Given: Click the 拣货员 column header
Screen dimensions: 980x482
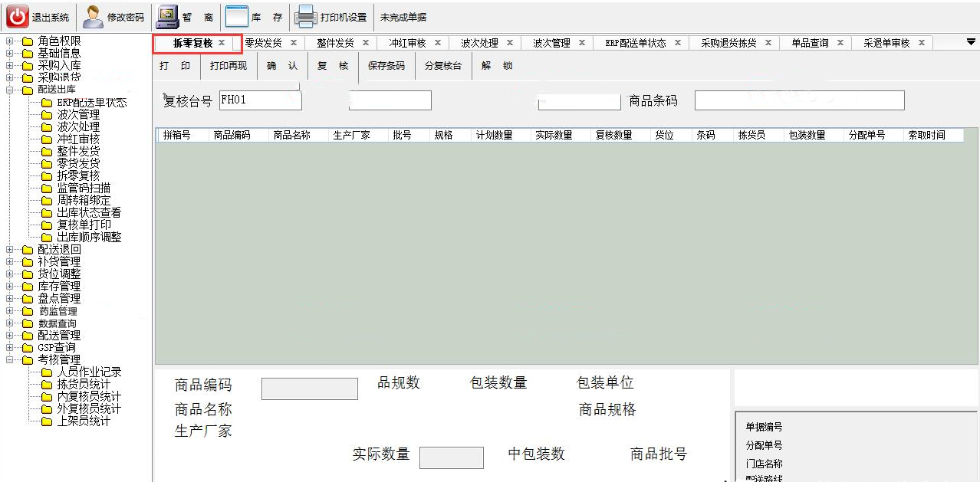Looking at the screenshot, I should (x=751, y=135).
